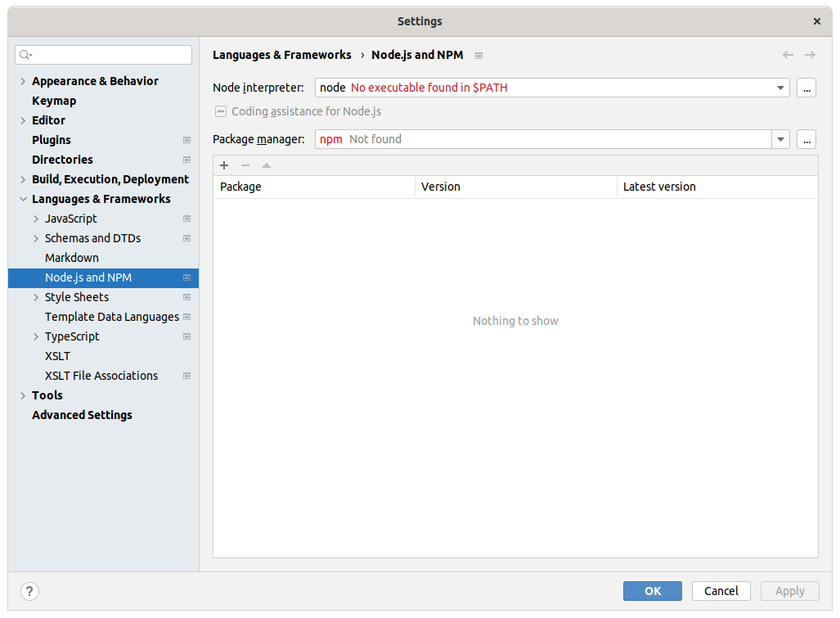Viewport: 840px width, 618px height.
Task: Open the Node interpreter dropdown arrow
Action: [x=780, y=88]
